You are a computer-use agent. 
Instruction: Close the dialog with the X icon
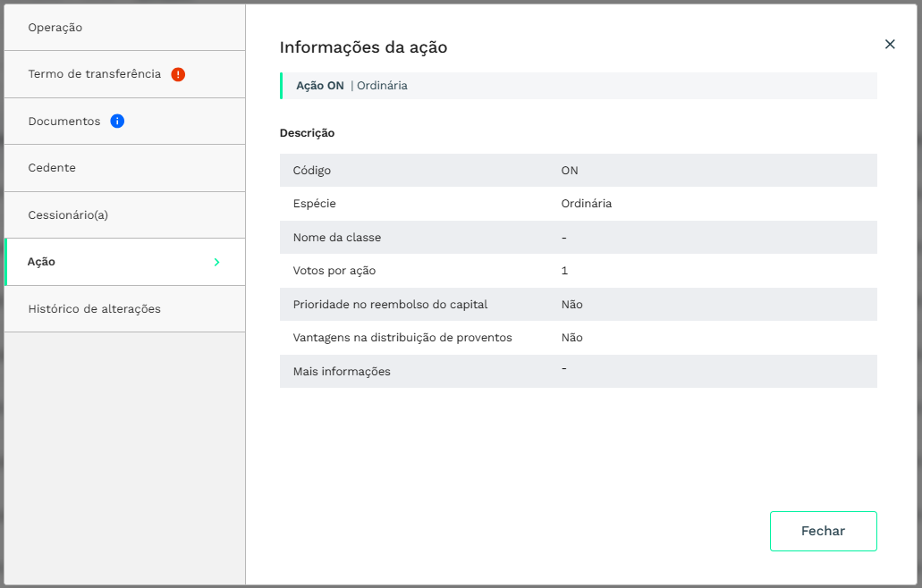tap(890, 44)
